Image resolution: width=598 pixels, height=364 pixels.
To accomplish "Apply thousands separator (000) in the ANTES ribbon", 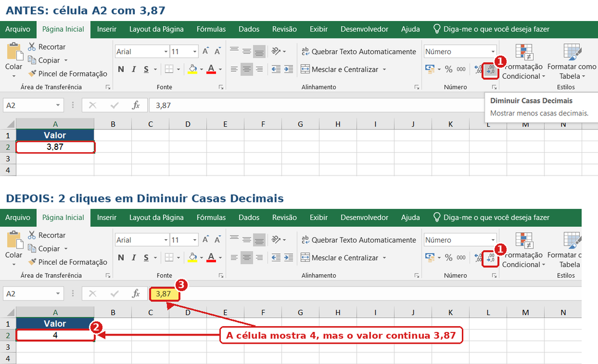I will tap(461, 69).
